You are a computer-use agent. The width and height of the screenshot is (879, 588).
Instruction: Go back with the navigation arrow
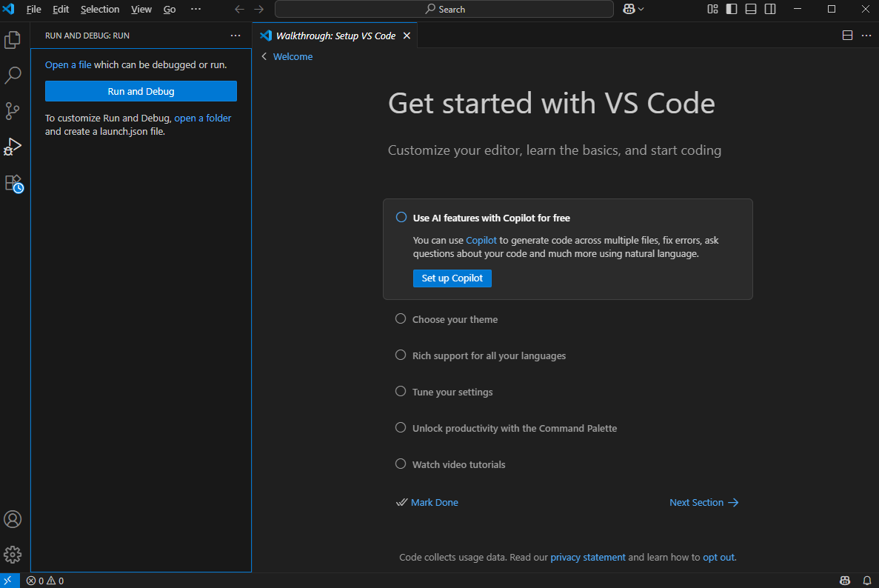(239, 9)
